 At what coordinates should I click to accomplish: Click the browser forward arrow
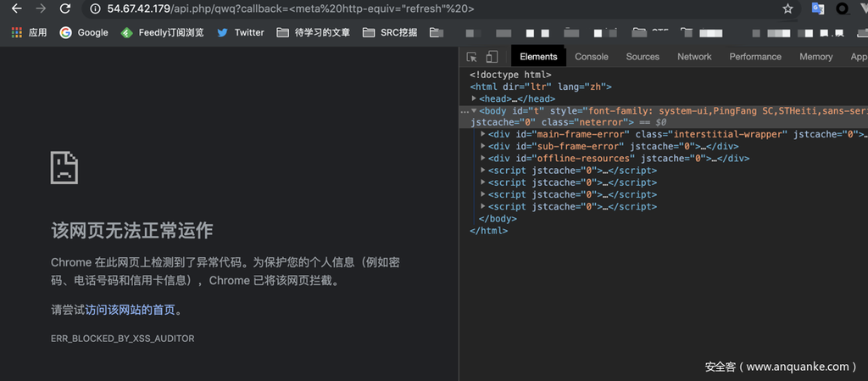(x=40, y=9)
